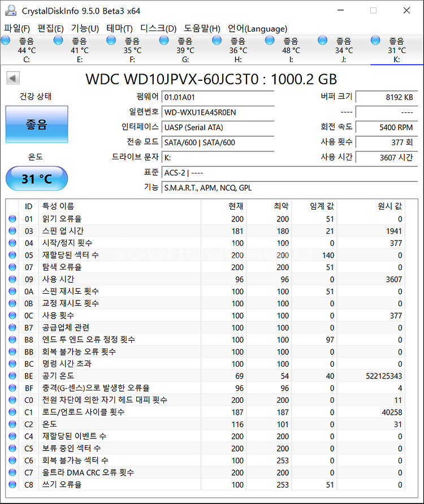Click the F: drive blue status orb
The height and width of the screenshot is (504, 424).
(111, 41)
